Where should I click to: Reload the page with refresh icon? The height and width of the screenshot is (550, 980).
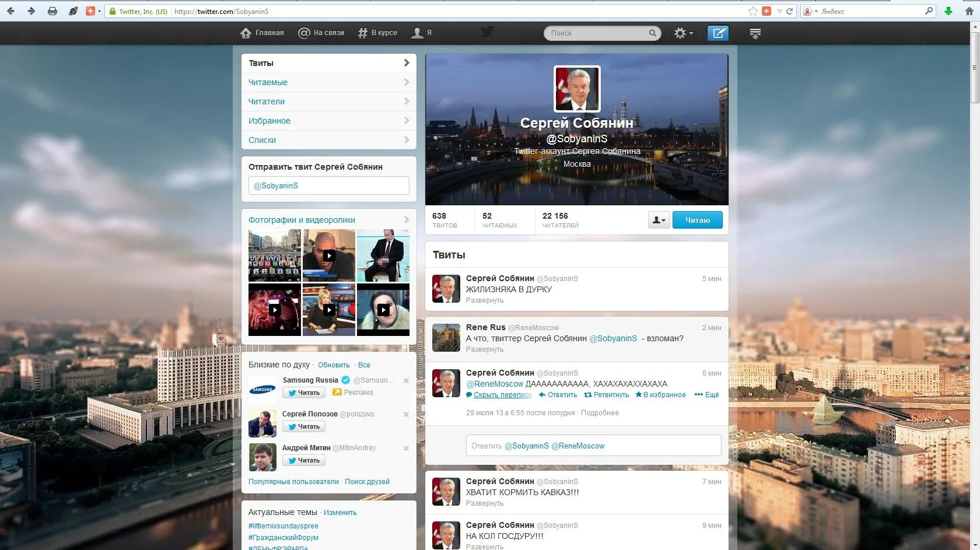point(790,11)
